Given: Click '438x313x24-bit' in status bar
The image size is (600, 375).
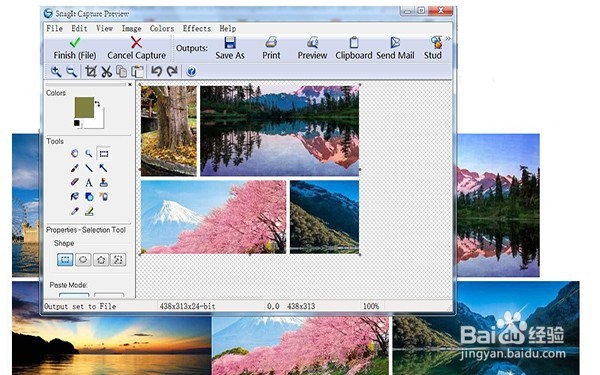Looking at the screenshot, I should (x=187, y=307).
